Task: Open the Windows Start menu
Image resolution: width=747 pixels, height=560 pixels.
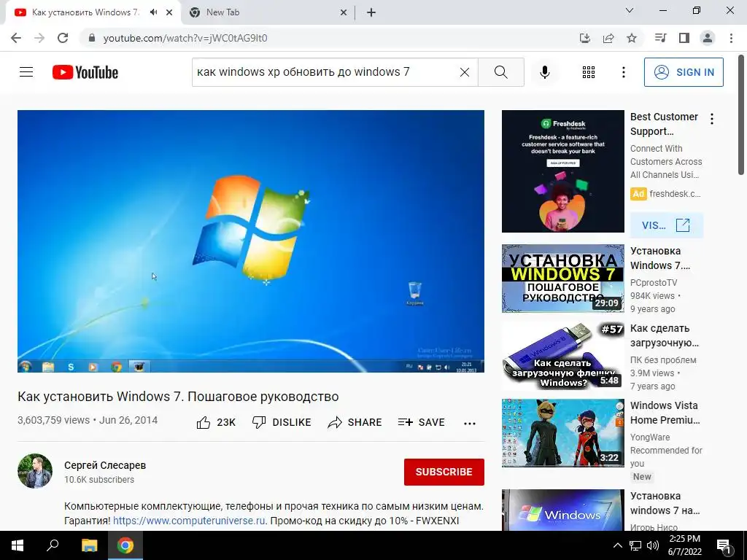Action: tap(18, 545)
